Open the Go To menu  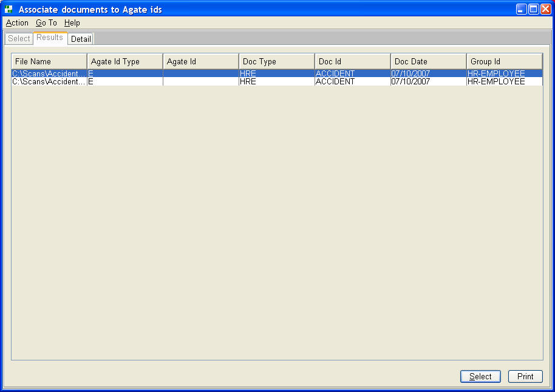pyautogui.click(x=46, y=23)
